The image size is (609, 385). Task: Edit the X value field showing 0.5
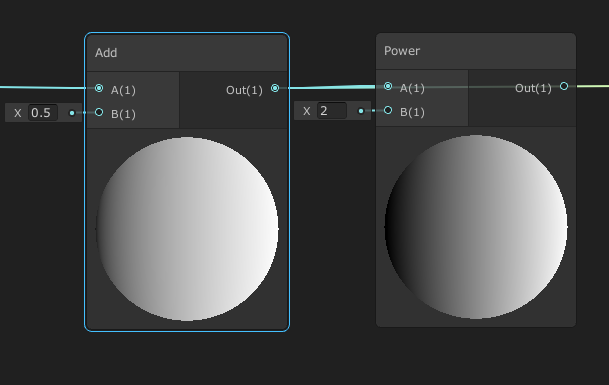pos(43,113)
